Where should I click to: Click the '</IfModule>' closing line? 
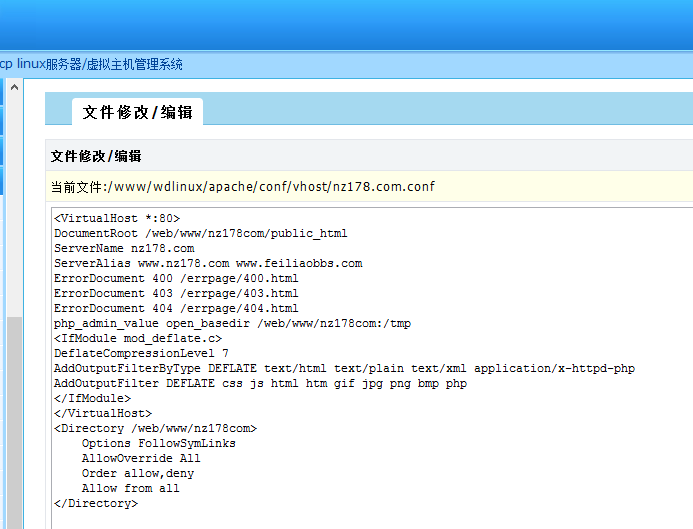click(x=92, y=399)
